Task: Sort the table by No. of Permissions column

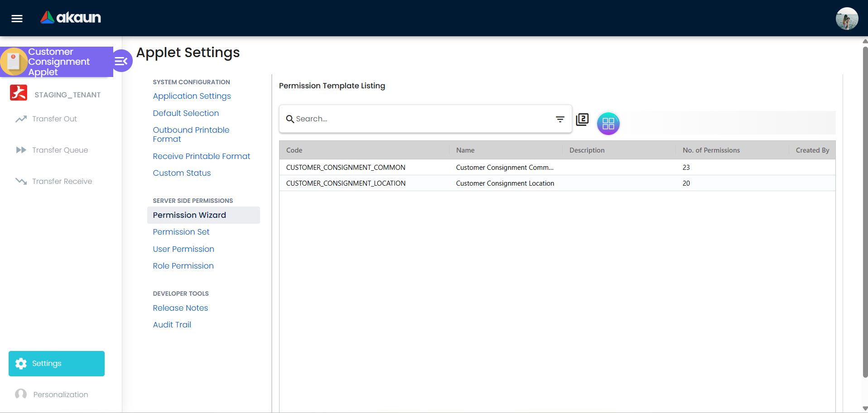Action: (711, 150)
